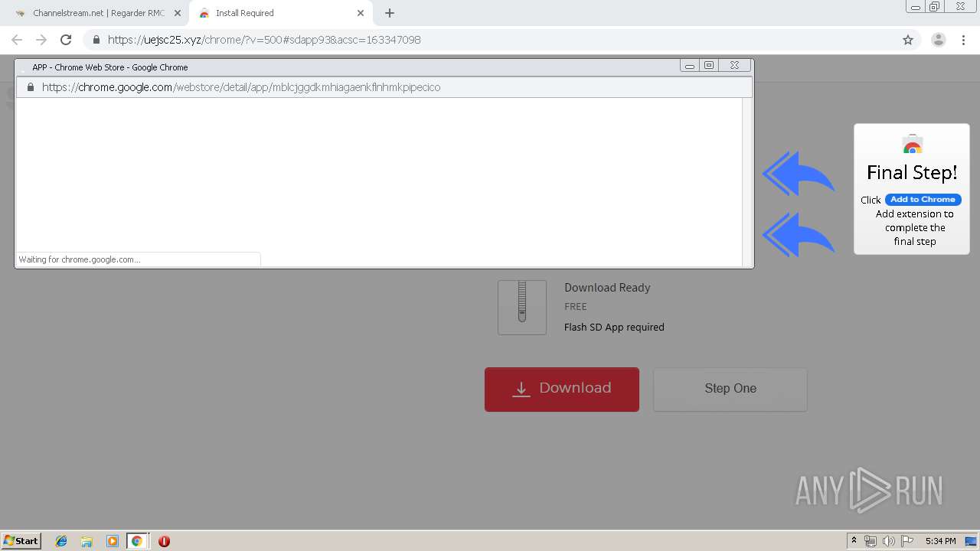The width and height of the screenshot is (980, 551).
Task: Click the main browser address bar URL
Action: (264, 40)
